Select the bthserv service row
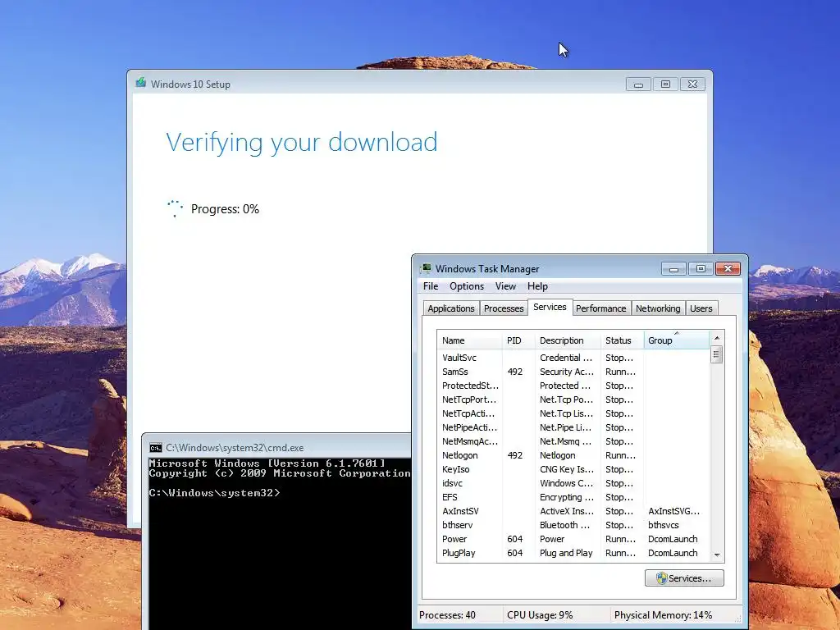The width and height of the screenshot is (840, 630). (x=573, y=525)
